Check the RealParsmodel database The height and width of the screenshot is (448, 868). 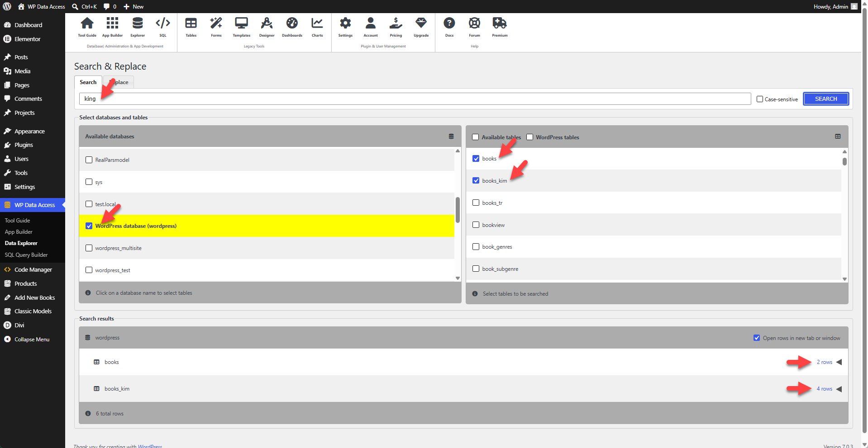pos(89,160)
